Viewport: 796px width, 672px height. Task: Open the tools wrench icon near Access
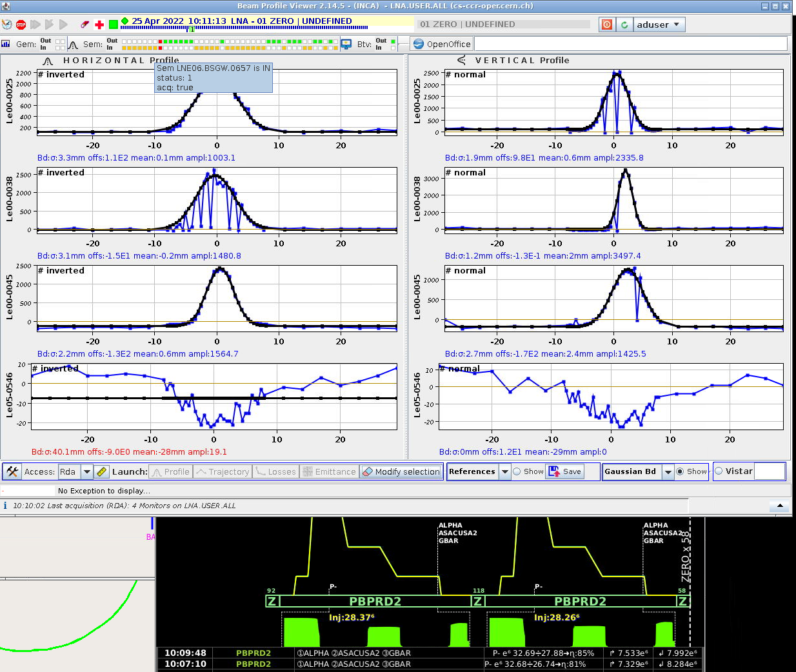[12, 471]
